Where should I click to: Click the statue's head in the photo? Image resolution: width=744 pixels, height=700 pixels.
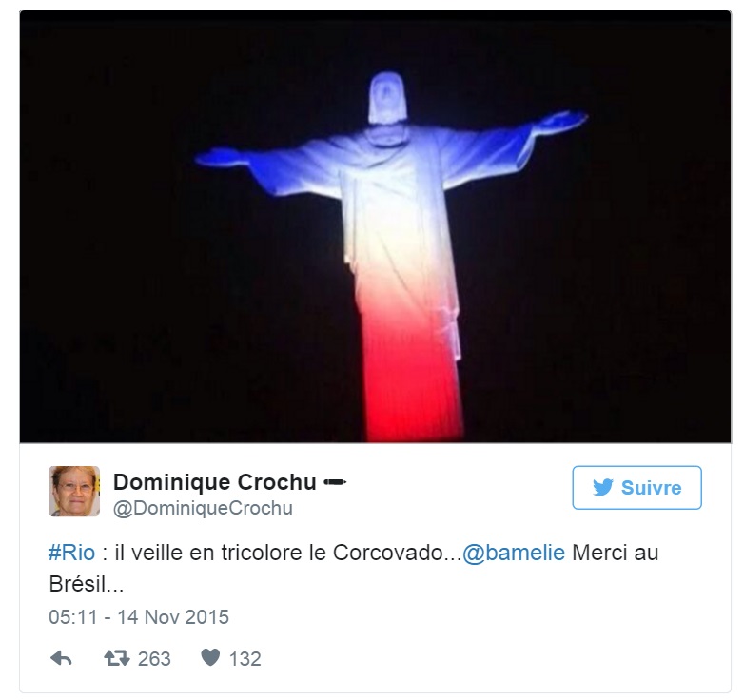[388, 98]
